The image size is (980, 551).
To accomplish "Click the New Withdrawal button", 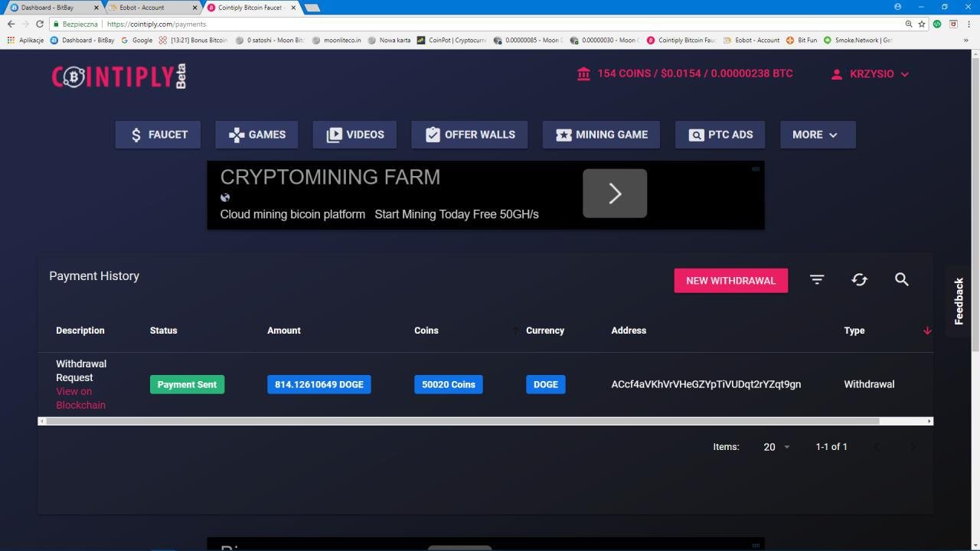I will pos(730,281).
